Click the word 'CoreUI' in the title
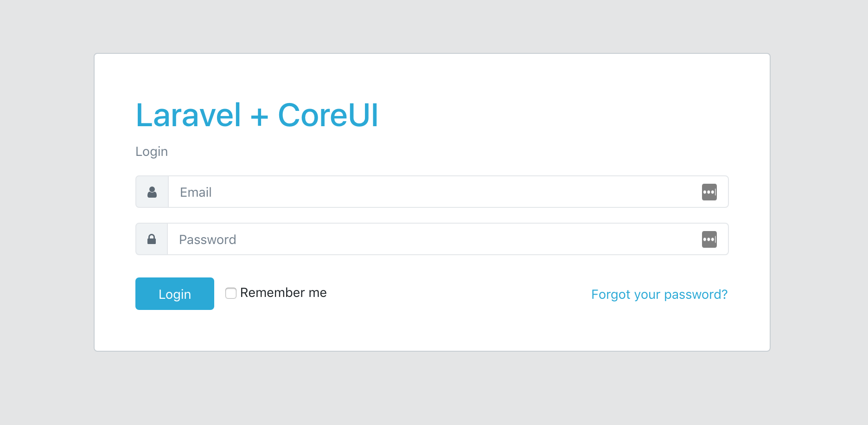Viewport: 868px width, 425px height. click(328, 115)
